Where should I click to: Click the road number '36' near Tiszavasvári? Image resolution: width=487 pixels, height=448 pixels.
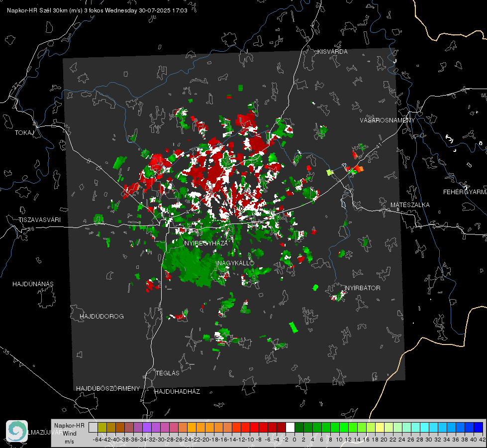pyautogui.click(x=31, y=229)
